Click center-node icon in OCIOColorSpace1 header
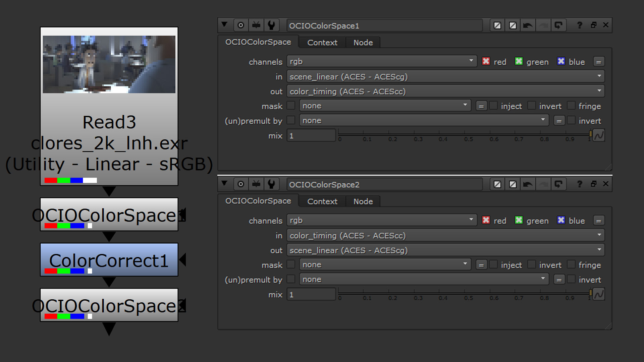Screen dimensions: 644x362 [x=240, y=25]
